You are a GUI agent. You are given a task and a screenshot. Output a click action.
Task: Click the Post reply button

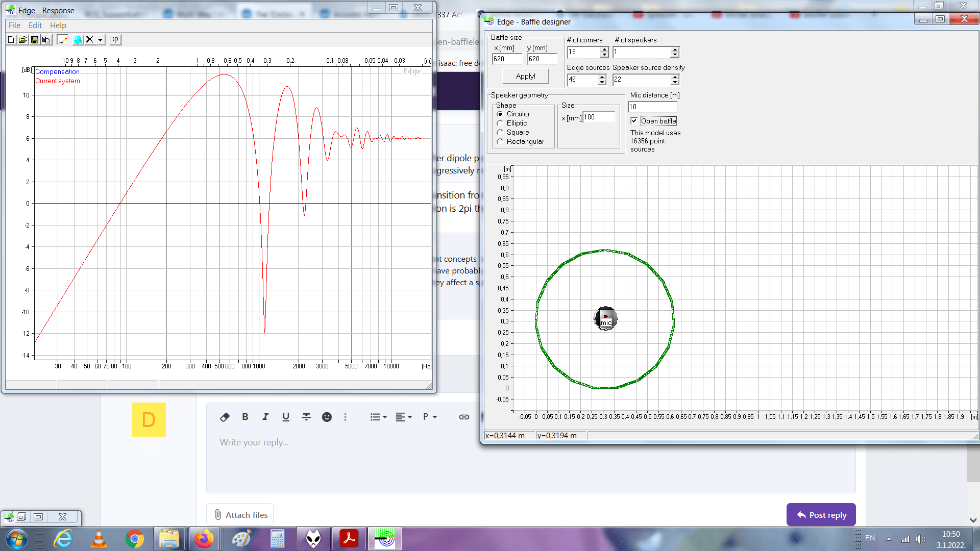click(x=821, y=515)
